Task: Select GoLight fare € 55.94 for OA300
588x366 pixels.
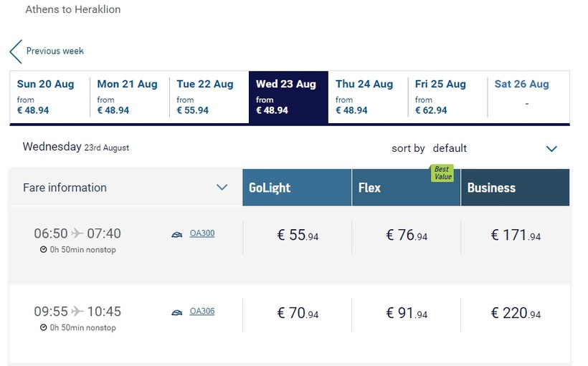Action: (x=298, y=235)
